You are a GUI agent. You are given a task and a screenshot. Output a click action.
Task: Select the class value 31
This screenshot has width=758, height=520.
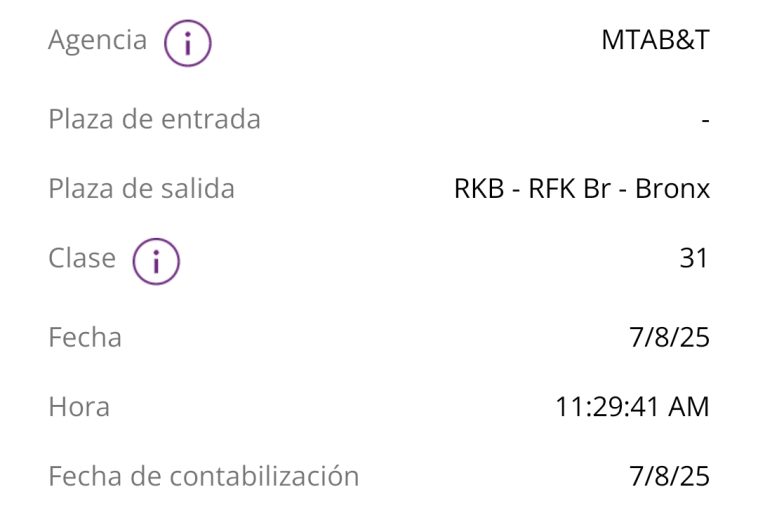coord(693,258)
